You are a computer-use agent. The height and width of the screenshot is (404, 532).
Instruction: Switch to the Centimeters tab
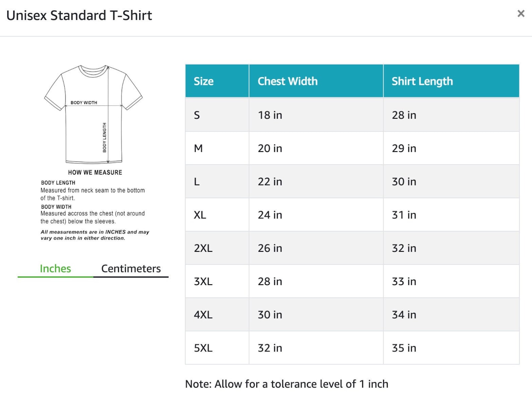131,269
